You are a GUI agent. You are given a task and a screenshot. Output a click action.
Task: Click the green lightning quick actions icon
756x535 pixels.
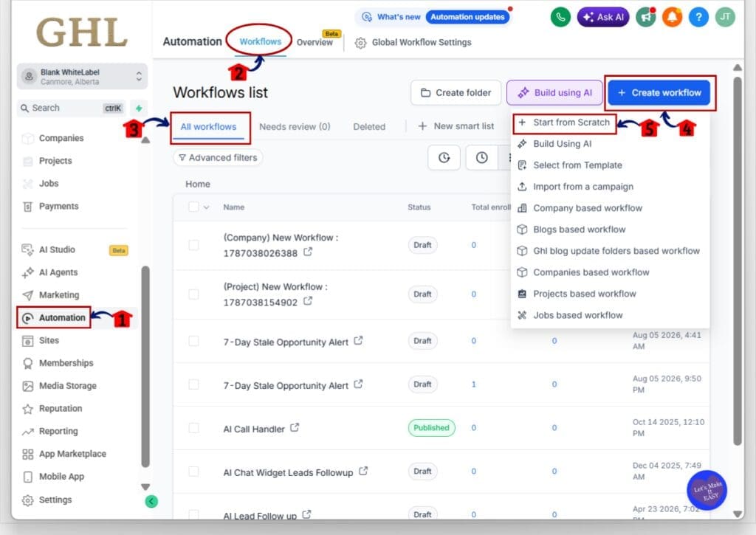(x=139, y=108)
